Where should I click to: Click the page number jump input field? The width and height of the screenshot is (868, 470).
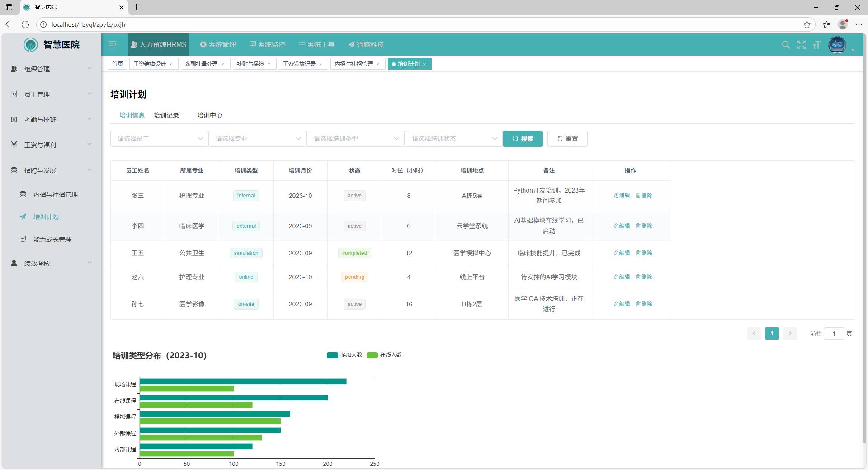[834, 334]
